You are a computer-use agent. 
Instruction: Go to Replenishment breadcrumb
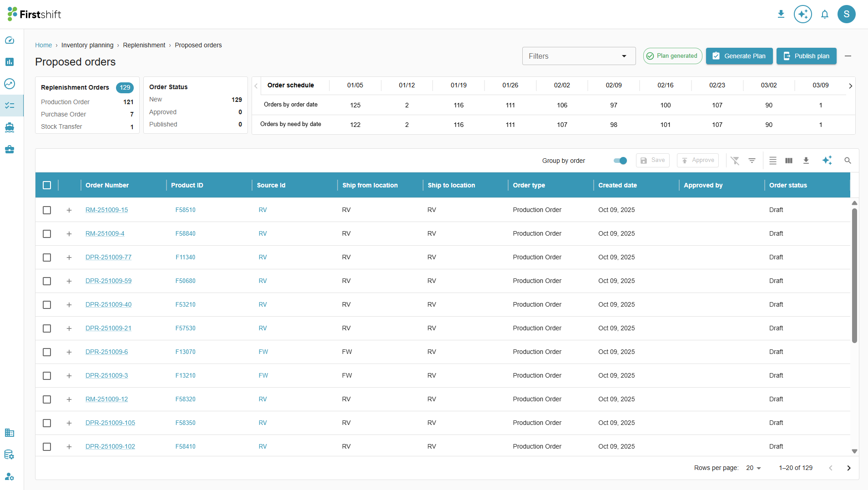pos(144,45)
